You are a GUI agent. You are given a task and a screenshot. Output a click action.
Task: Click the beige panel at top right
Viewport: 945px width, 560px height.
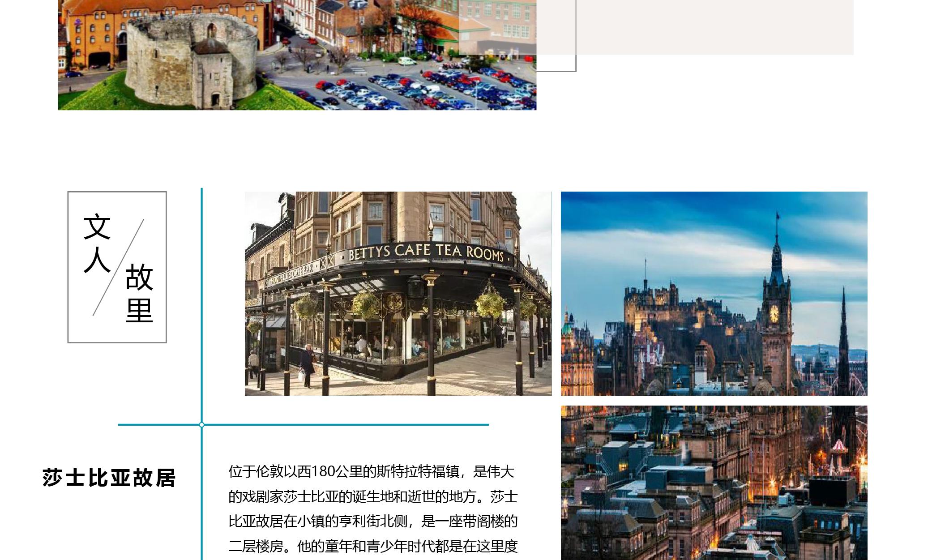(716, 27)
